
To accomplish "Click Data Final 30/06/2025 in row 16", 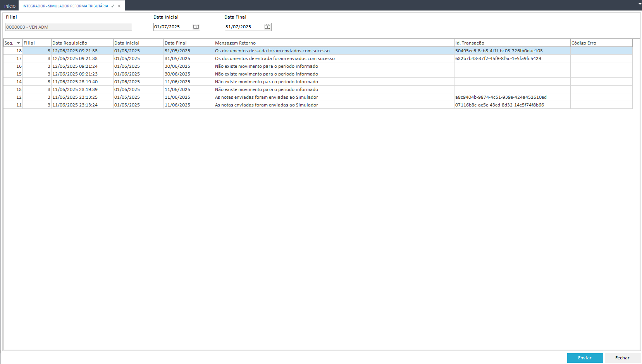I will coord(177,66).
